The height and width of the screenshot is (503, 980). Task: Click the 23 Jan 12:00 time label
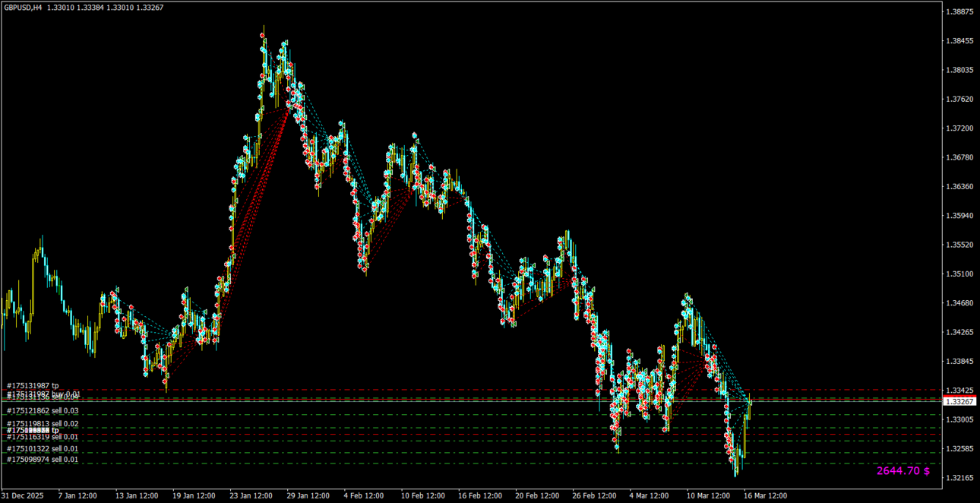click(x=251, y=495)
